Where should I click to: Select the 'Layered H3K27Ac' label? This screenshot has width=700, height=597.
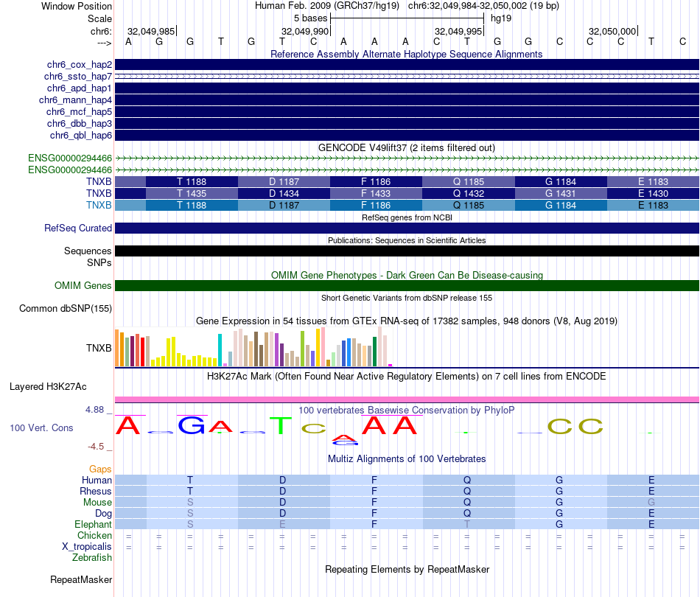point(48,387)
